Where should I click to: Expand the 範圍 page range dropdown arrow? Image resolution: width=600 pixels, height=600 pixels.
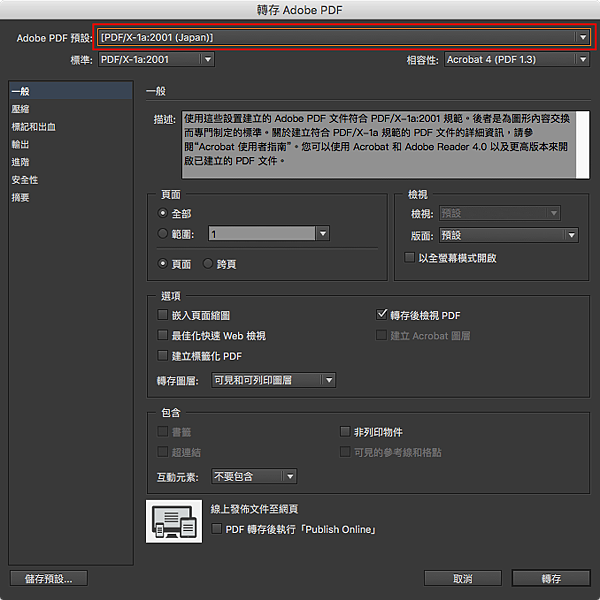323,233
